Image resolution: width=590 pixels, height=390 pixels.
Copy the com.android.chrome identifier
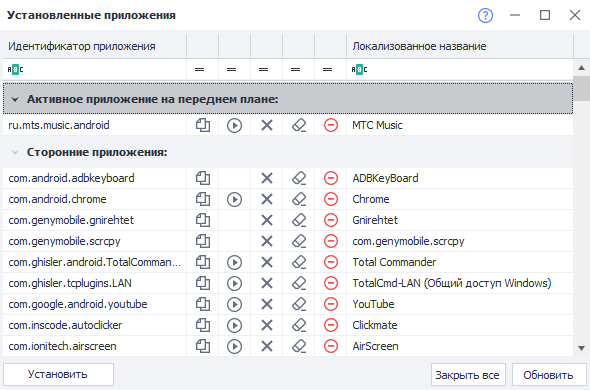(x=203, y=199)
